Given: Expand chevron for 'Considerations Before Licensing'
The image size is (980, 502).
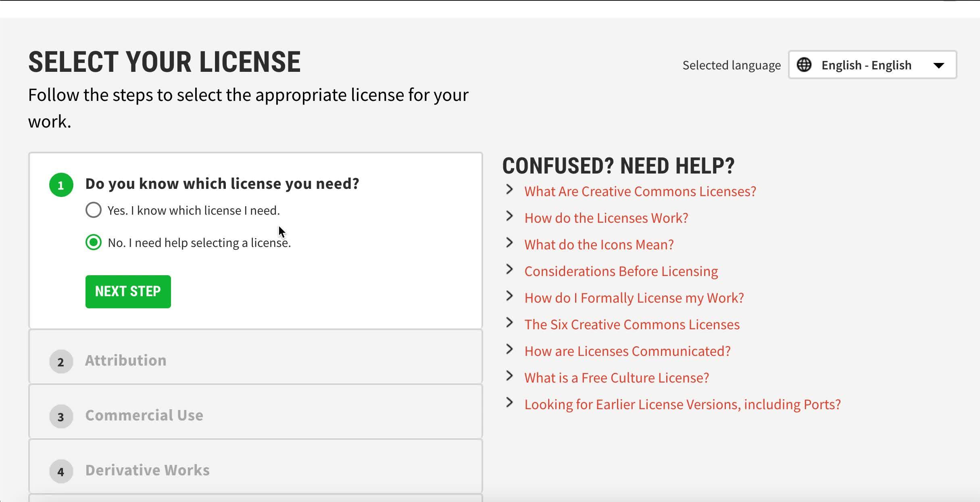Looking at the screenshot, I should click(510, 270).
